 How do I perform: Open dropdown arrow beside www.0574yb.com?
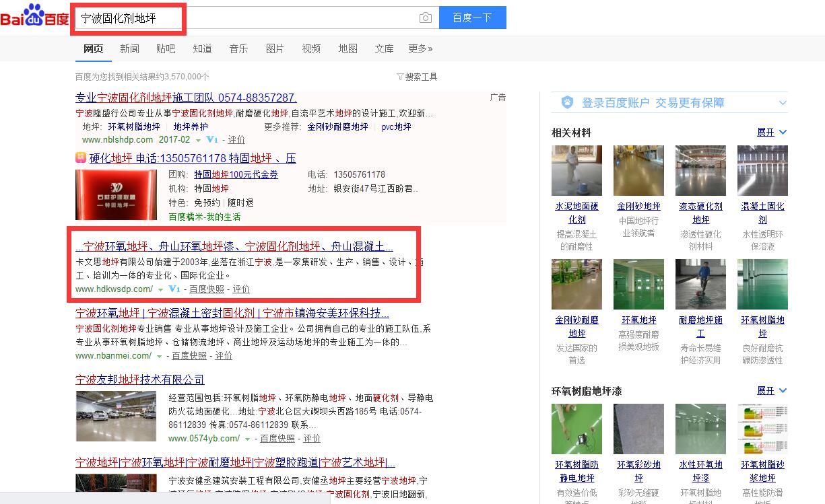click(248, 439)
